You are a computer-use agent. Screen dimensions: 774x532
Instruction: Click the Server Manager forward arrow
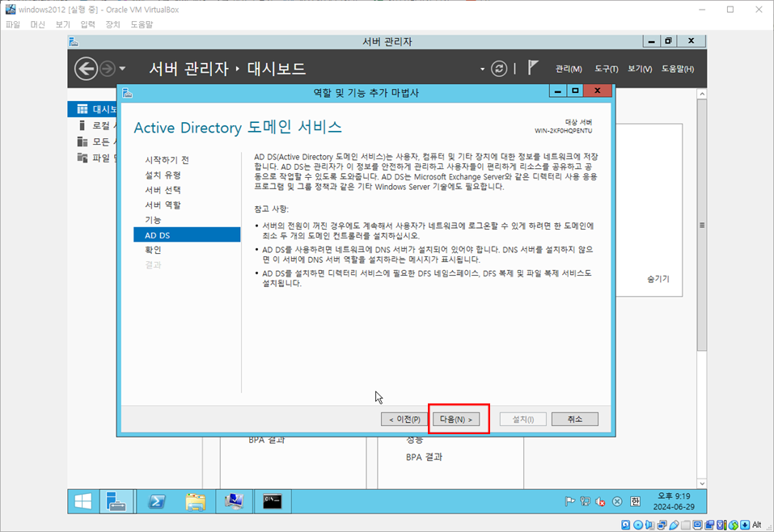(x=107, y=69)
